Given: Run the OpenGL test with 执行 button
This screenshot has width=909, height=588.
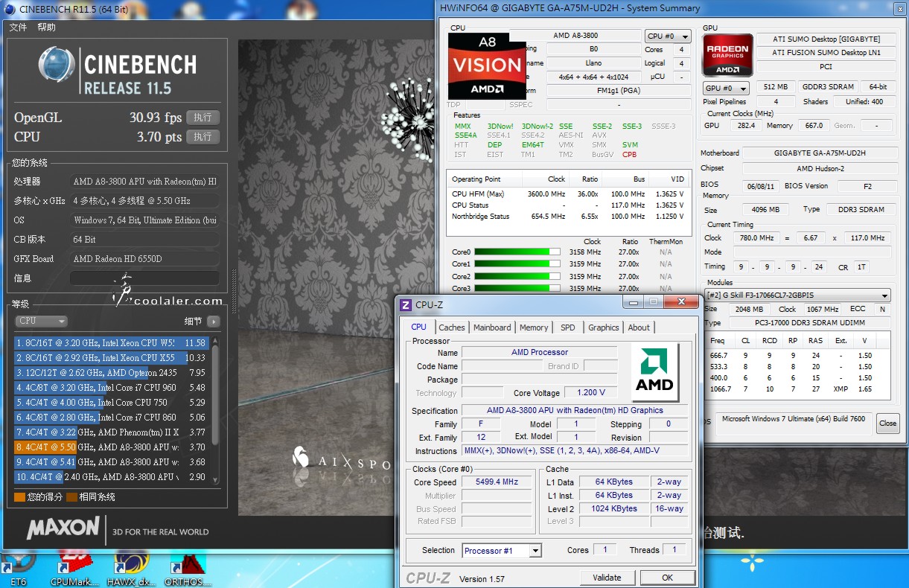Looking at the screenshot, I should 202,118.
